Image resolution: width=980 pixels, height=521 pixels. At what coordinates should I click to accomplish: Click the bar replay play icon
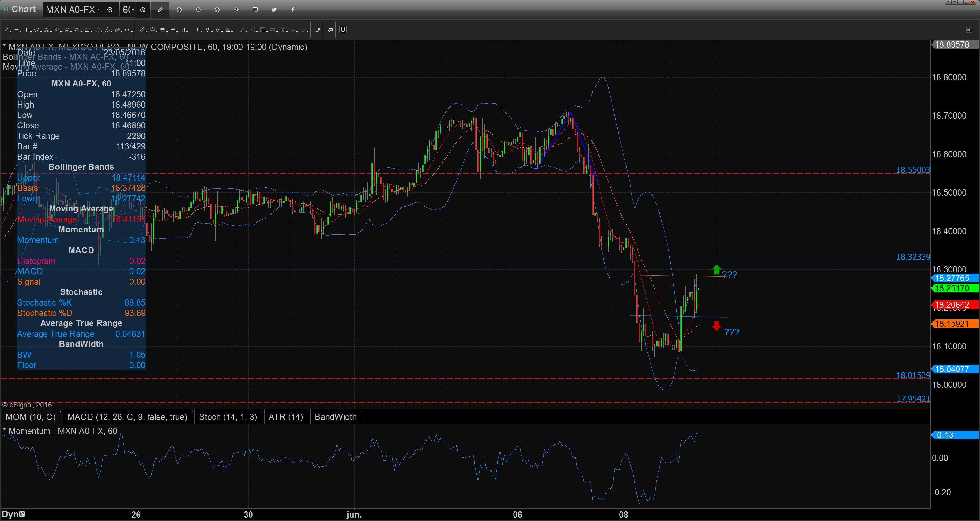(x=198, y=10)
